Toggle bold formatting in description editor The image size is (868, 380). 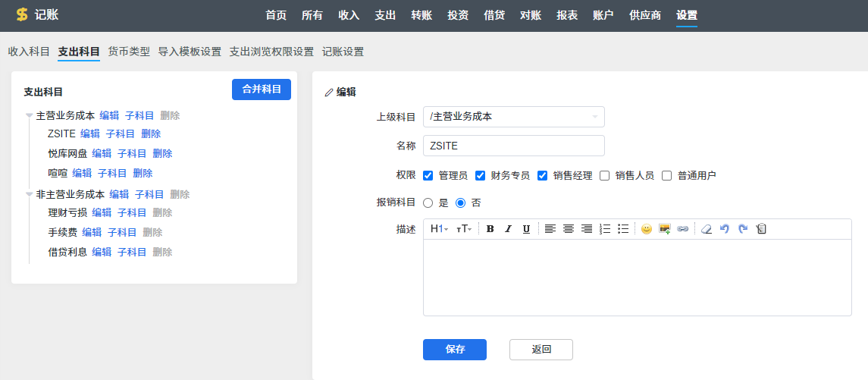[490, 229]
